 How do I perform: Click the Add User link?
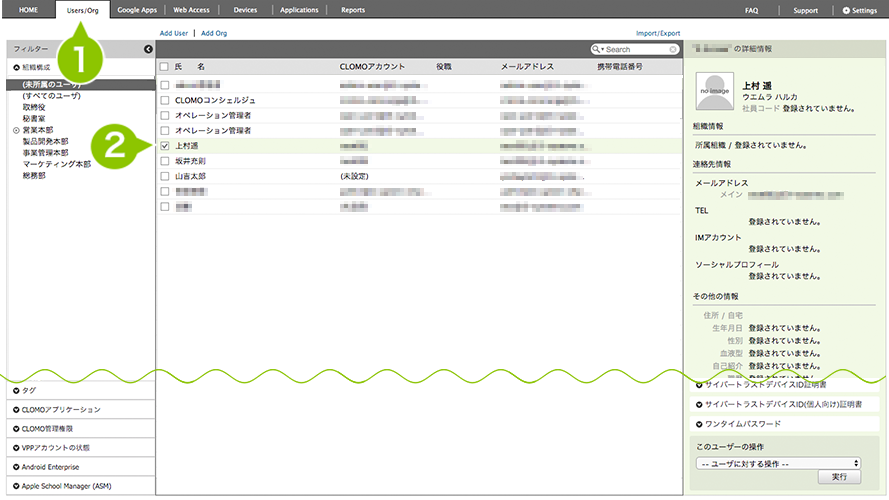[173, 33]
